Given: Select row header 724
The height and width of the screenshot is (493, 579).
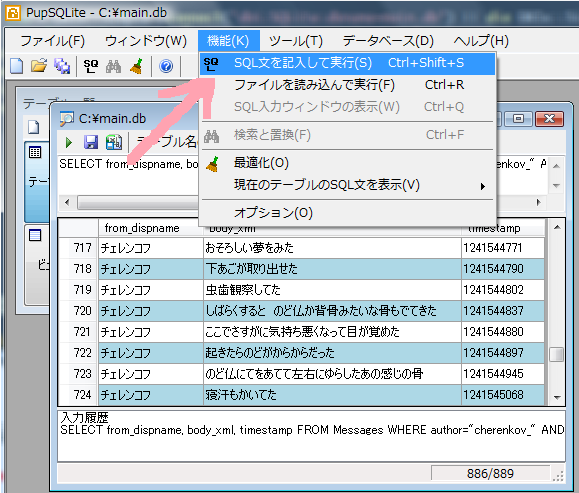Looking at the screenshot, I should pyautogui.click(x=78, y=395).
